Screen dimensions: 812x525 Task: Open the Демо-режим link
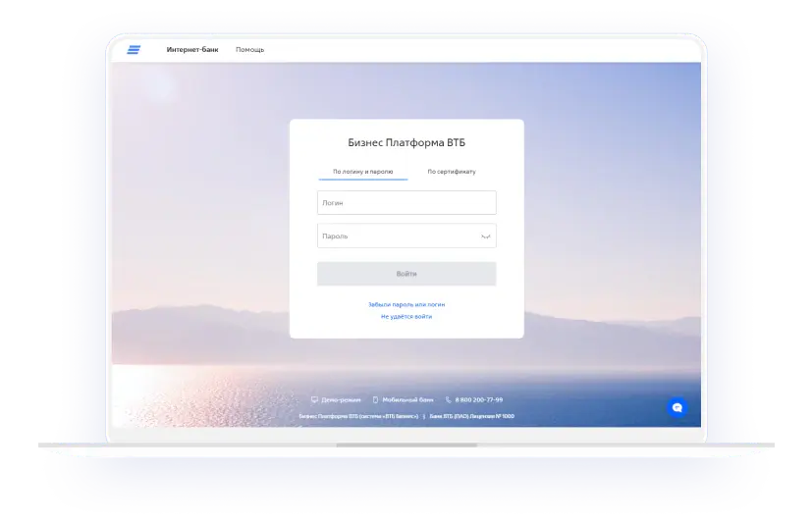coord(341,399)
